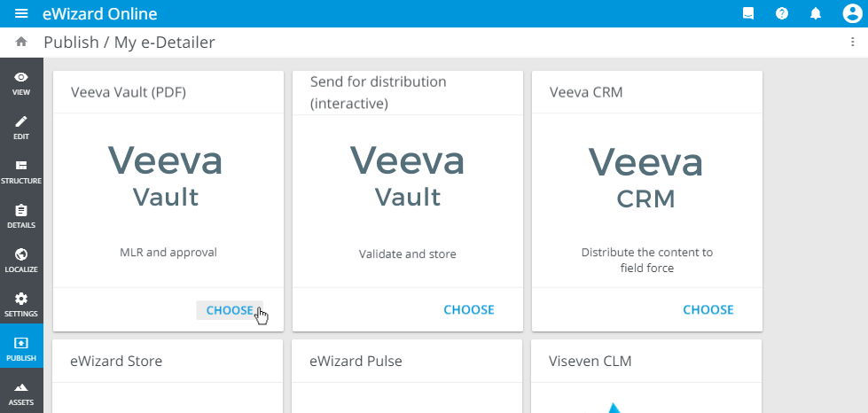This screenshot has width=868, height=413.
Task: Select the Publish sidebar tab
Action: click(x=21, y=348)
